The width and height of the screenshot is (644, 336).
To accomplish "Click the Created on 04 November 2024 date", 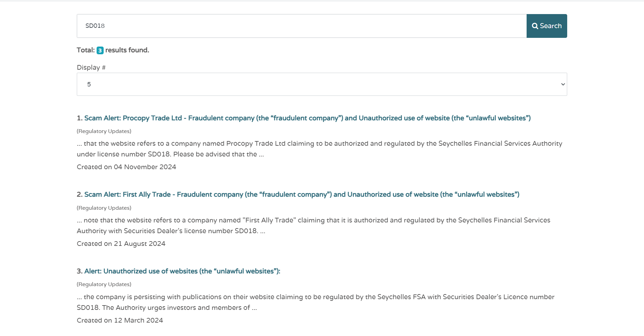I will pyautogui.click(x=126, y=167).
